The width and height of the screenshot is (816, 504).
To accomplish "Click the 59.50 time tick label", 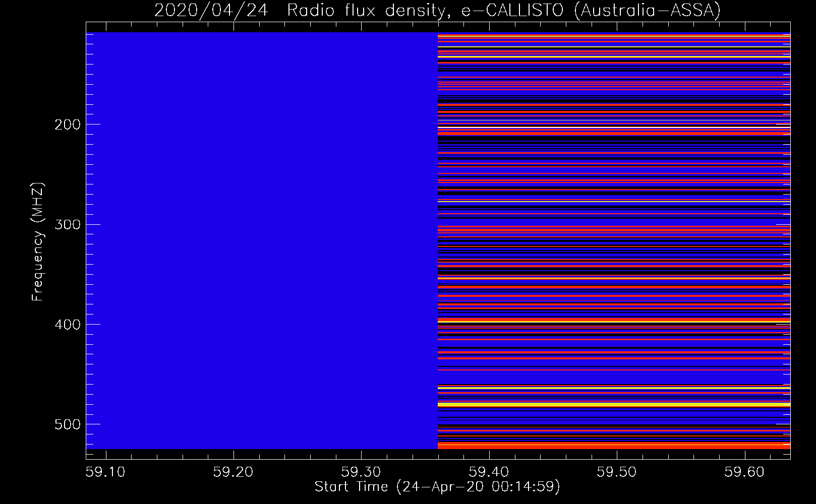I will pos(616,472).
